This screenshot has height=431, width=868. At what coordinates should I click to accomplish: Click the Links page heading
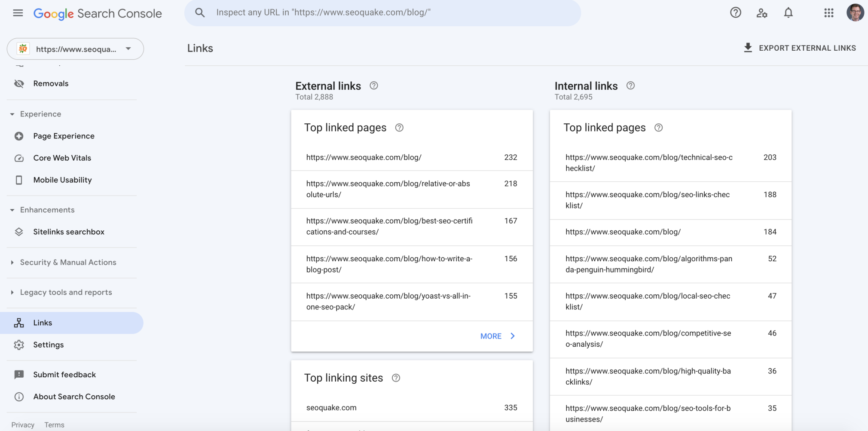[x=200, y=48]
